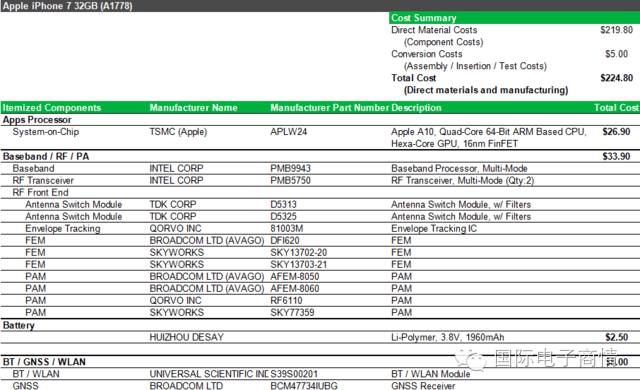Select part number APLW24
This screenshot has height=390, width=640.
[289, 132]
